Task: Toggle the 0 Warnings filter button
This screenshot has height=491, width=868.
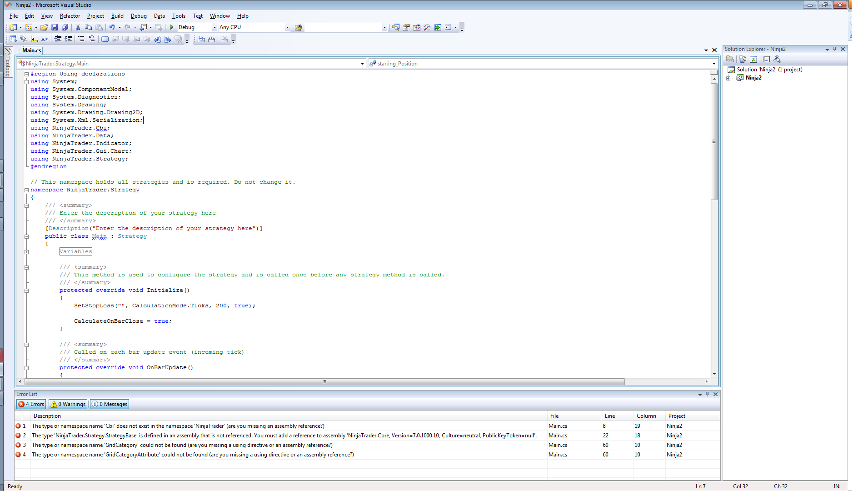Action: pyautogui.click(x=68, y=404)
